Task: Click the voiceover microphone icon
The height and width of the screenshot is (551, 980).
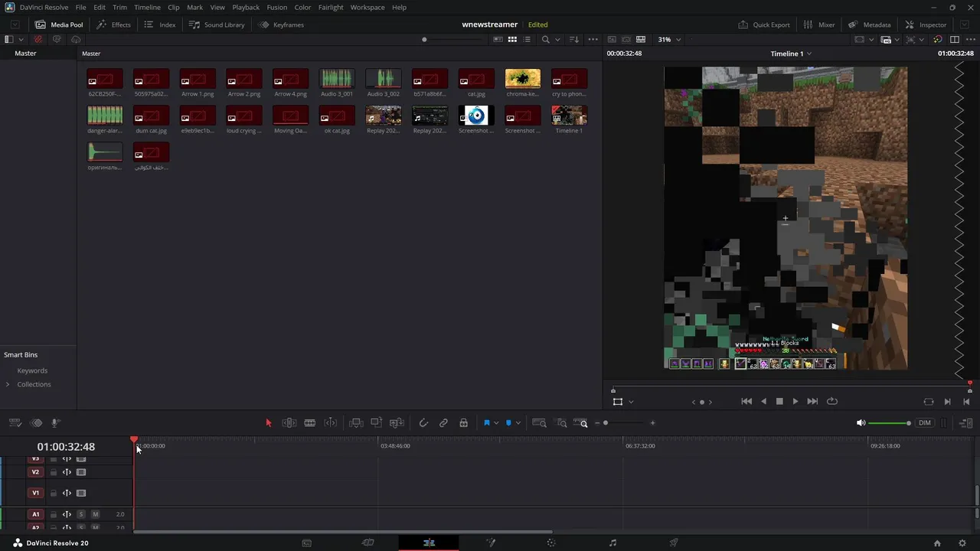Action: click(56, 422)
